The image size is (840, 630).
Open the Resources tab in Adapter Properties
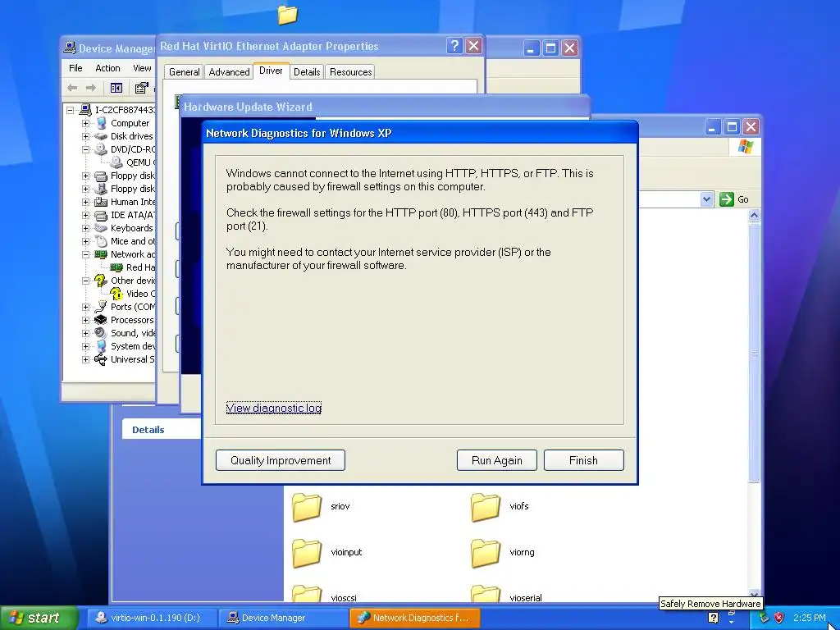coord(351,72)
